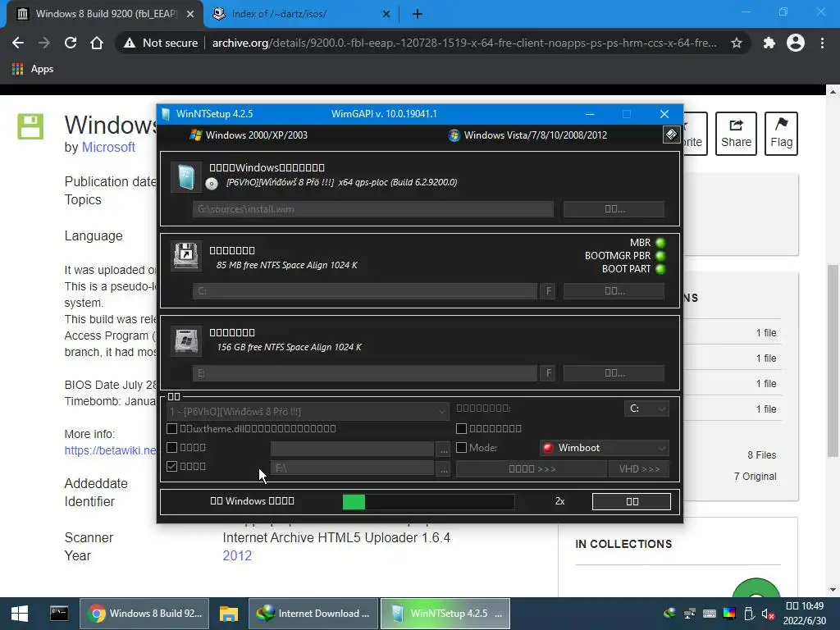This screenshot has width=840, height=630.
Task: Click the Not secure warning icon
Action: click(129, 43)
